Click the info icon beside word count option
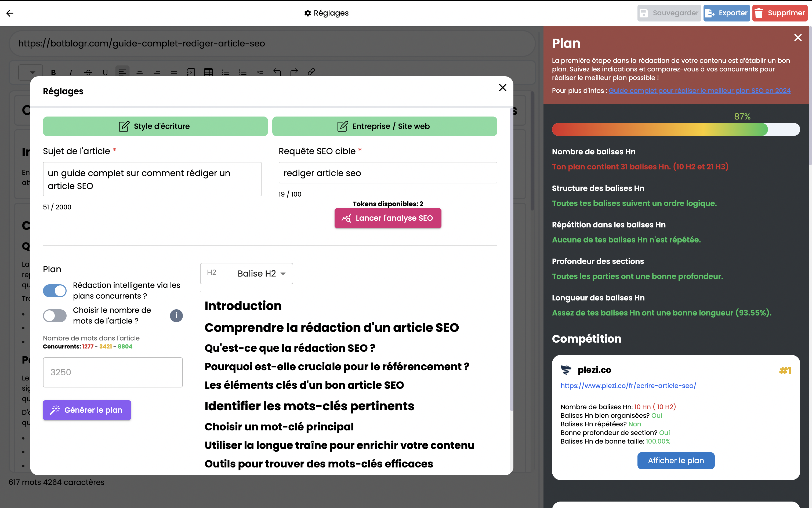812x508 pixels. coord(176,315)
